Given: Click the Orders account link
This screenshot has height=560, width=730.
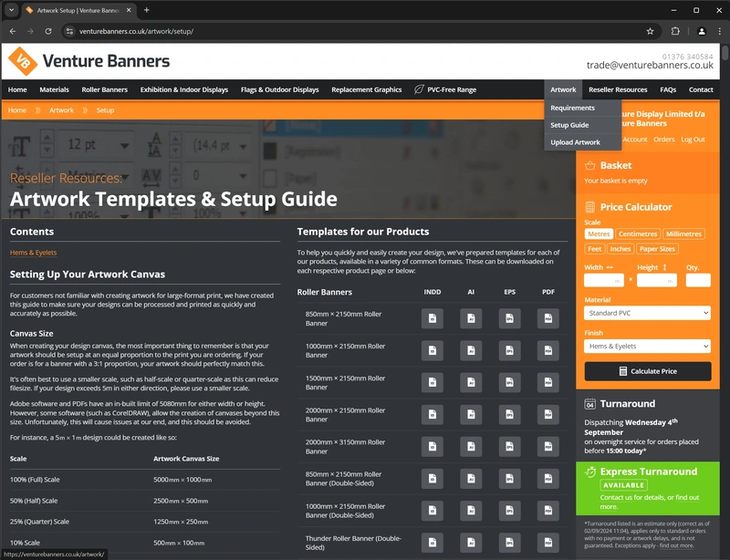Looking at the screenshot, I should [x=664, y=140].
